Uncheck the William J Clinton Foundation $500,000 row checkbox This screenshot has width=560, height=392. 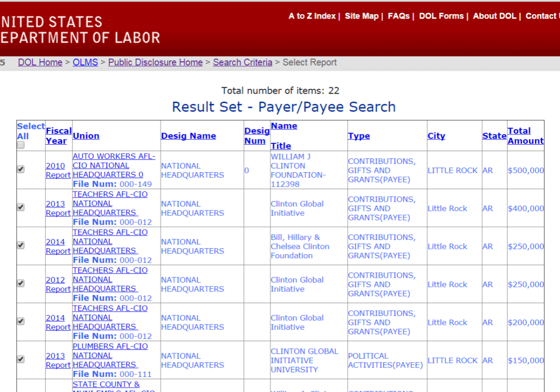21,169
